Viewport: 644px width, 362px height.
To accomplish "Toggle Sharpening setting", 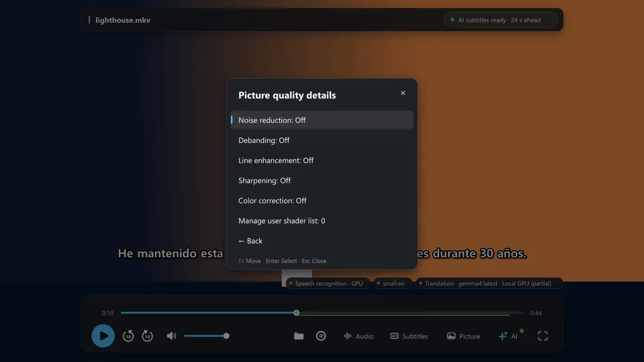I will point(322,180).
